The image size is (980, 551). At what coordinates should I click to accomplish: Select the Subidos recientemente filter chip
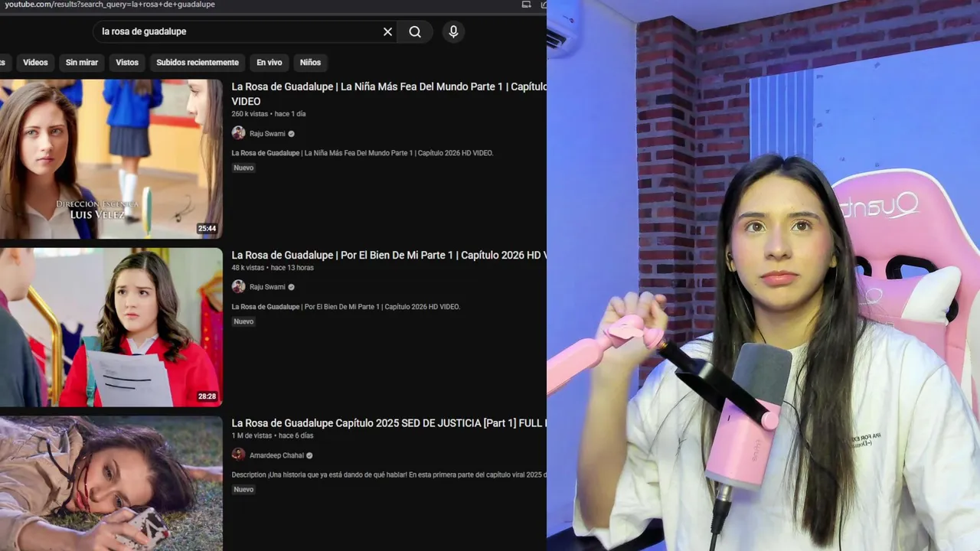[198, 62]
